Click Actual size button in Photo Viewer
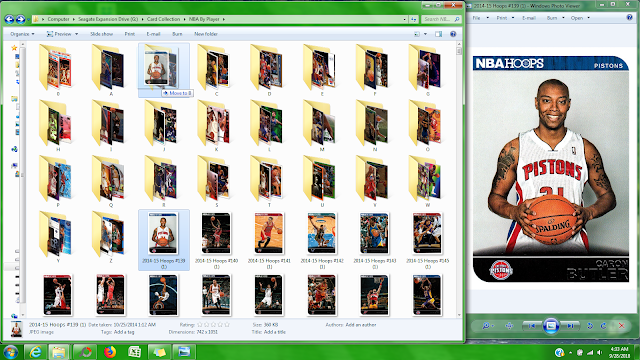Viewport: 640px width, 360px height. tap(509, 326)
